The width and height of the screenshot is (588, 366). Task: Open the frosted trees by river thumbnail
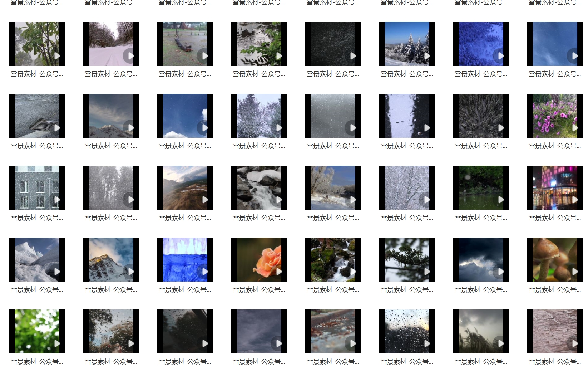pos(333,187)
